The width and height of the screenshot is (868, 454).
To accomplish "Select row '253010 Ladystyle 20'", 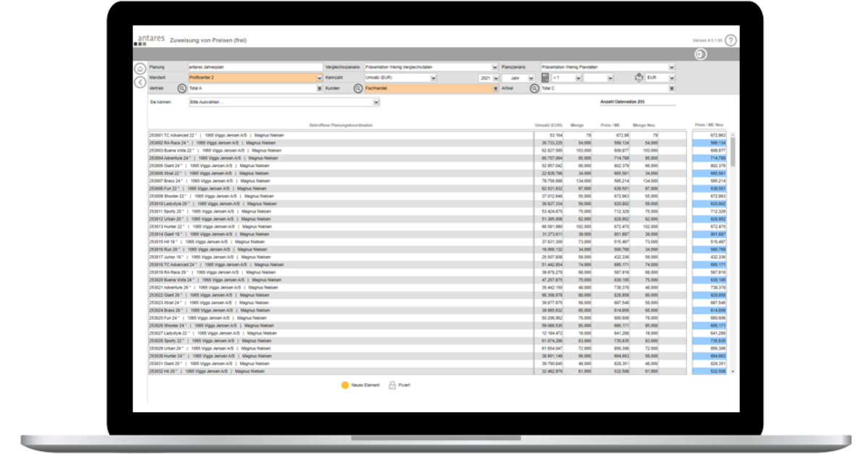I will [x=341, y=204].
